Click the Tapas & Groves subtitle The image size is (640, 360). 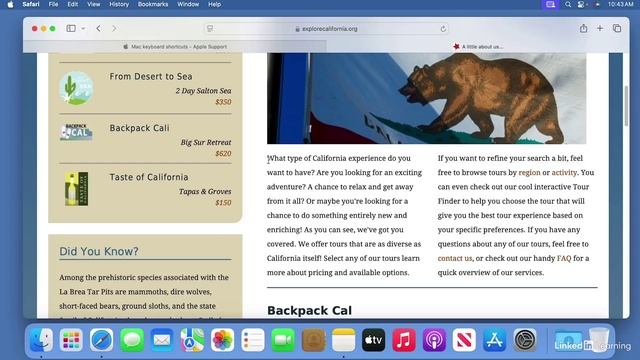pyautogui.click(x=205, y=191)
